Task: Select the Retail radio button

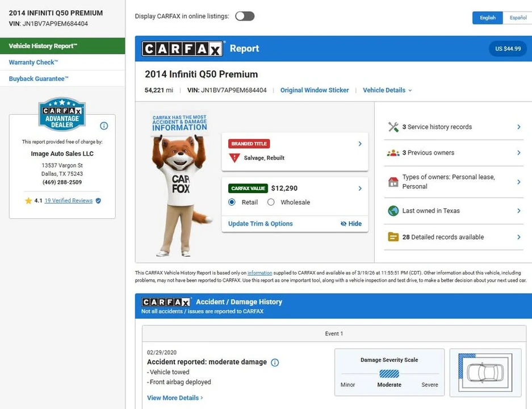Action: tap(232, 202)
